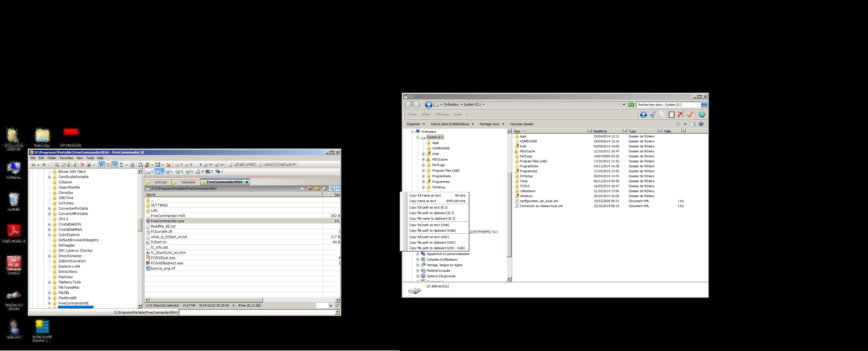The width and height of the screenshot is (868, 351).
Task: Click the folder History clock icon in path bar
Action: (303, 189)
